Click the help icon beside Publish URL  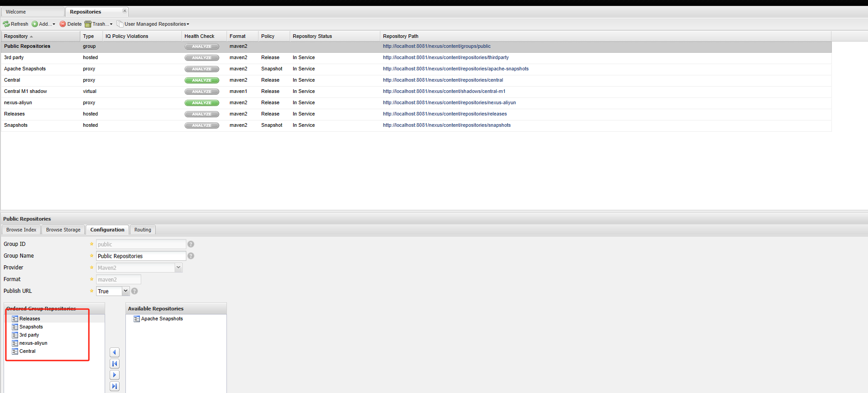tap(134, 291)
